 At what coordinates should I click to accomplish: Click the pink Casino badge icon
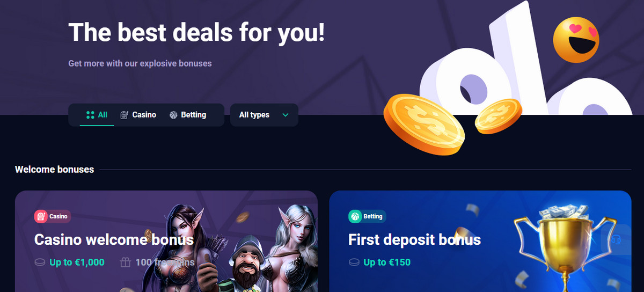pyautogui.click(x=41, y=216)
